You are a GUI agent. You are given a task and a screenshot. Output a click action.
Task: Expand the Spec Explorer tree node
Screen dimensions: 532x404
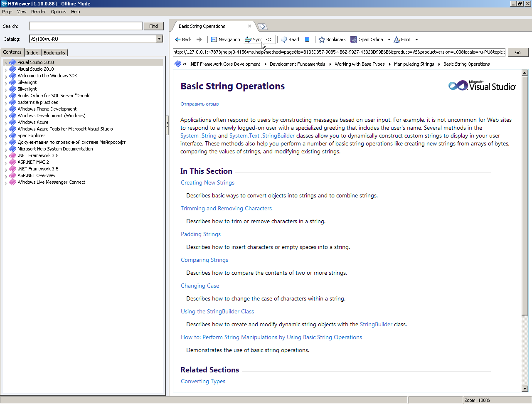click(6, 136)
